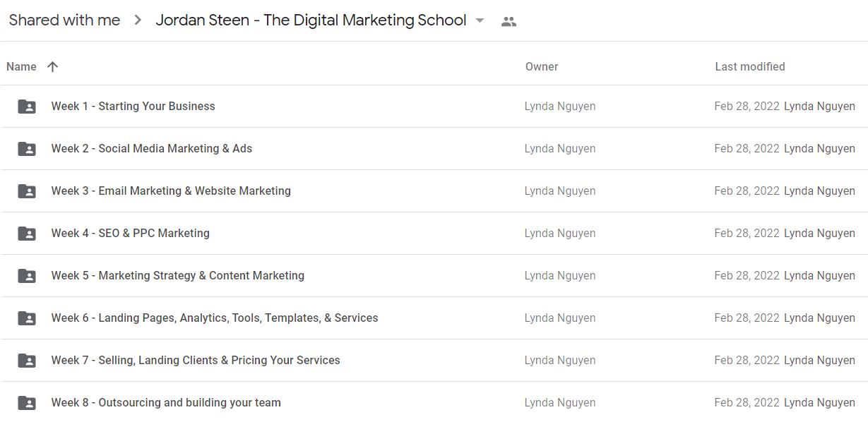Click the Week 6 Landing Pages folder icon

27,318
